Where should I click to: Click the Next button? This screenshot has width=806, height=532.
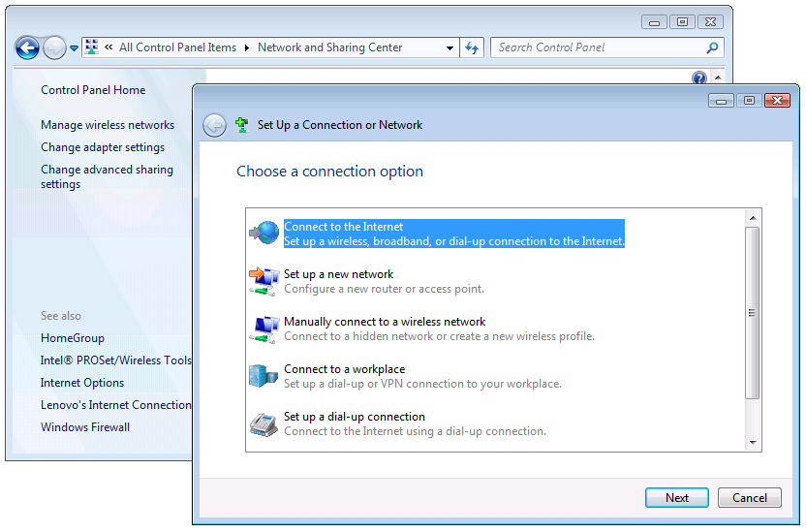677,497
